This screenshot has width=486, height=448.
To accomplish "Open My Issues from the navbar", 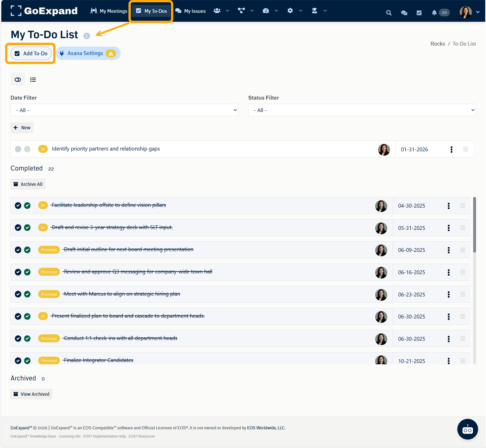I will point(190,11).
